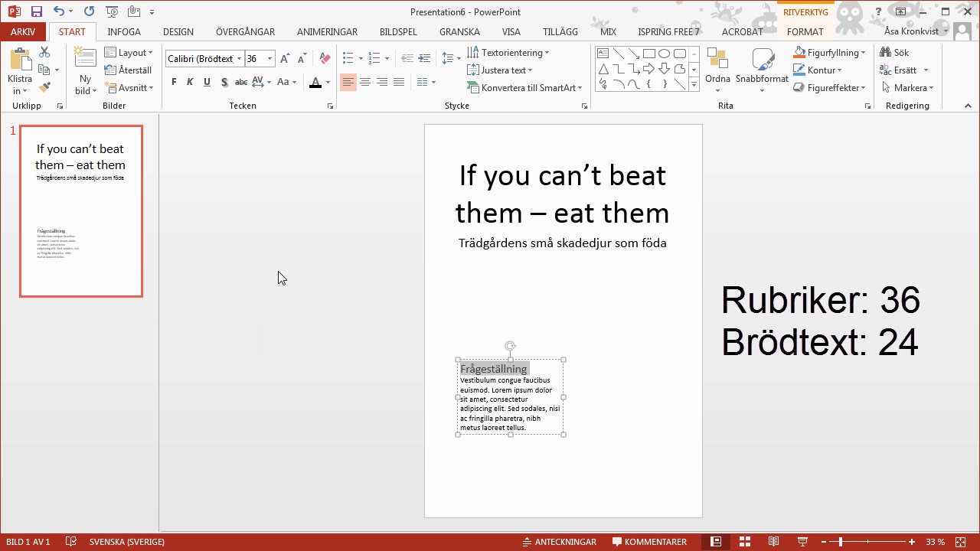Open the Layout dropdown
Image resolution: width=980 pixels, height=551 pixels.
[129, 53]
